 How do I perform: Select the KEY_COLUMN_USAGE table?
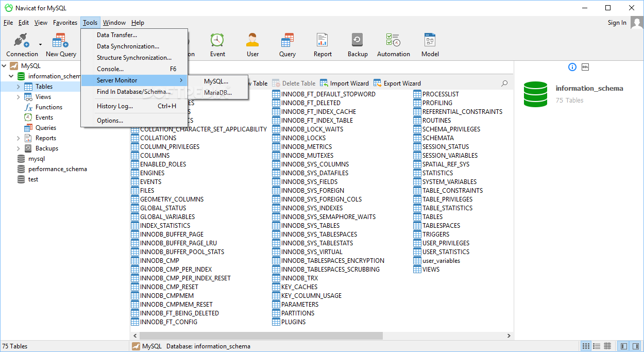click(x=311, y=296)
